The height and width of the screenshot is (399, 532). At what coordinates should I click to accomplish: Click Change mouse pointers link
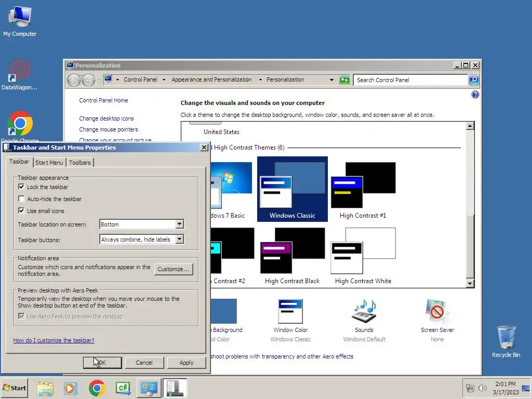108,129
